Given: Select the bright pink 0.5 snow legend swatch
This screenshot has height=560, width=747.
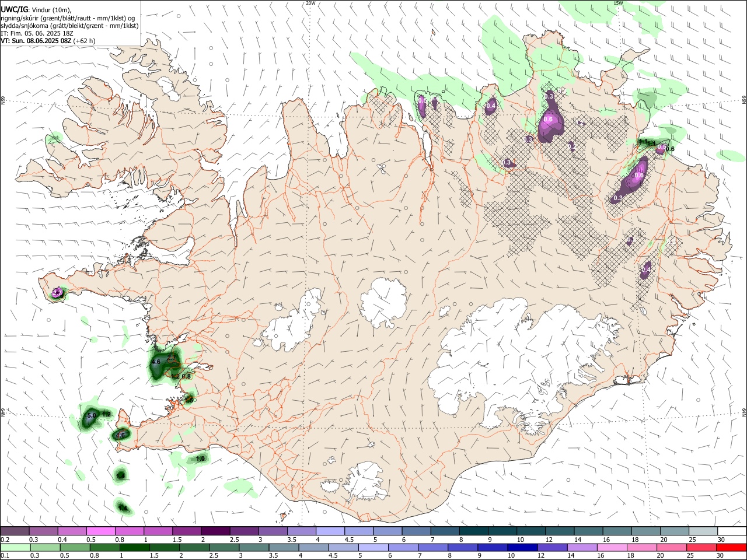Looking at the screenshot, I should pos(100,531).
